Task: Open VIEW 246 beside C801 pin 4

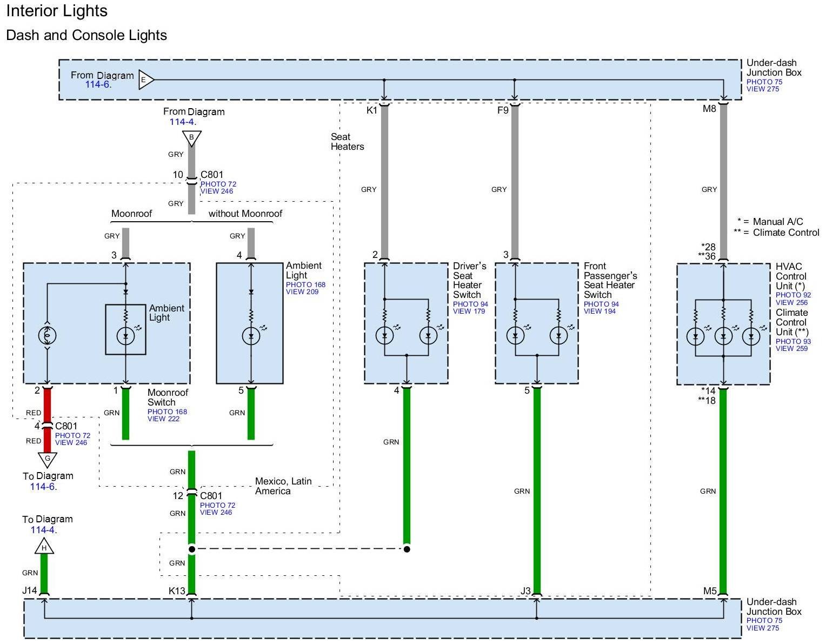Action: pos(71,443)
